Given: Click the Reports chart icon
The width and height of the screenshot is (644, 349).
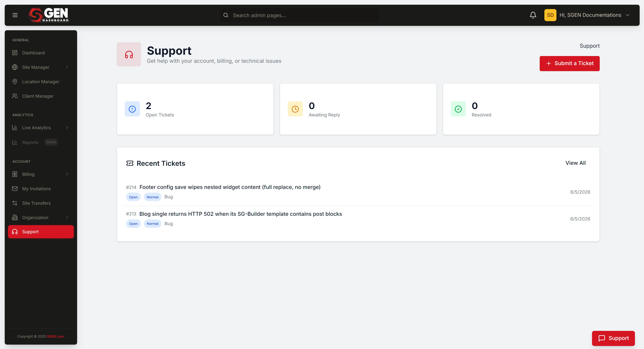Looking at the screenshot, I should point(15,142).
